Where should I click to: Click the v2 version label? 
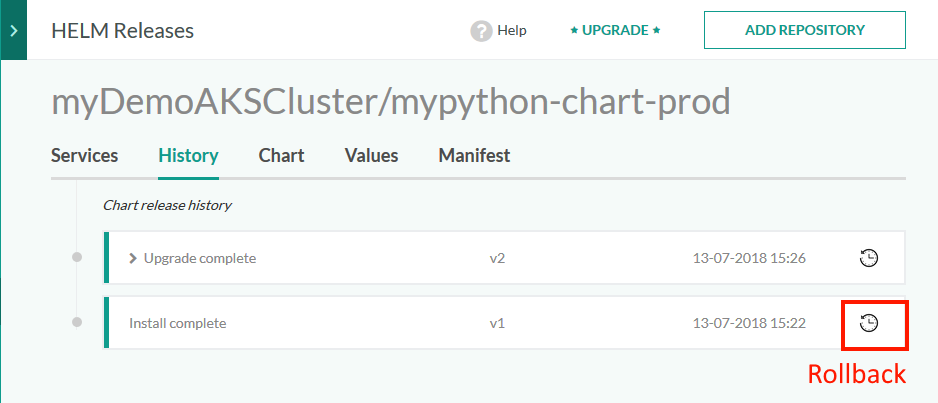click(x=497, y=258)
